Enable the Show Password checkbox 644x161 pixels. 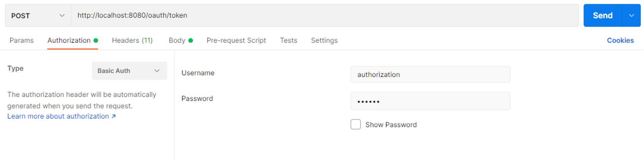click(355, 125)
